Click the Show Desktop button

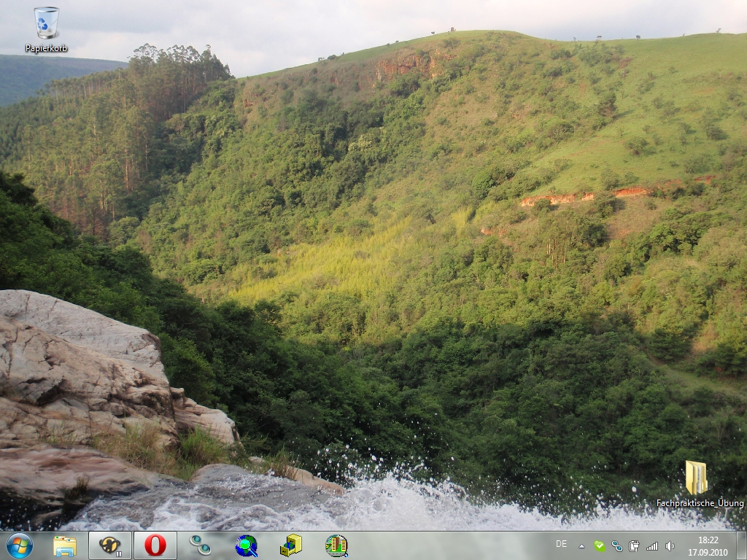tap(741, 545)
